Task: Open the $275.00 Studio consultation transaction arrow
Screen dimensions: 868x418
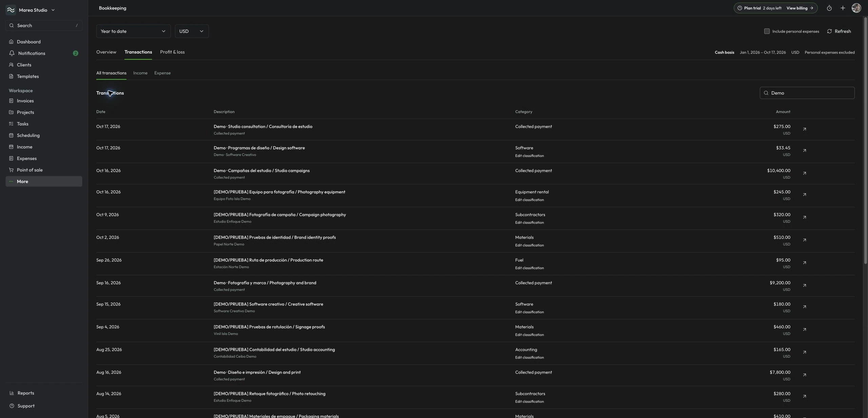Action: pos(804,129)
